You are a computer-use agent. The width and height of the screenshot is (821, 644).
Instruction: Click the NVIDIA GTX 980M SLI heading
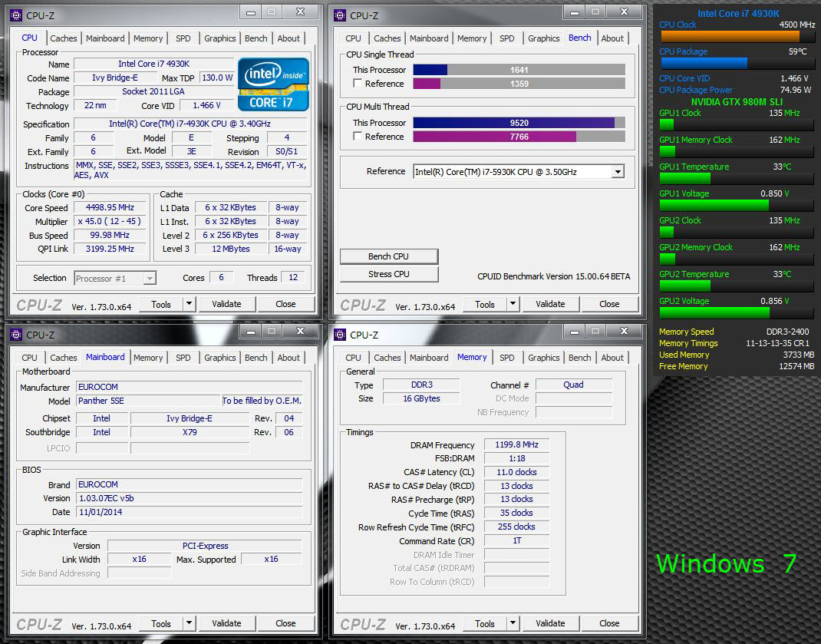(x=737, y=101)
